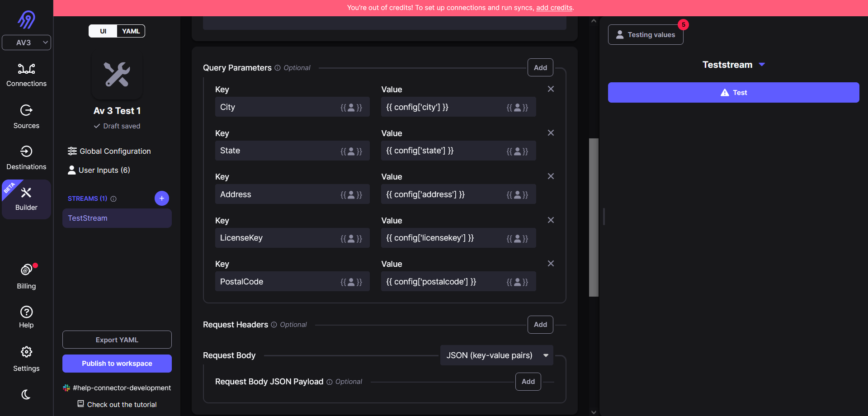Insert user input in config['postalcode'] value
Image resolution: width=868 pixels, height=416 pixels.
[x=517, y=282]
